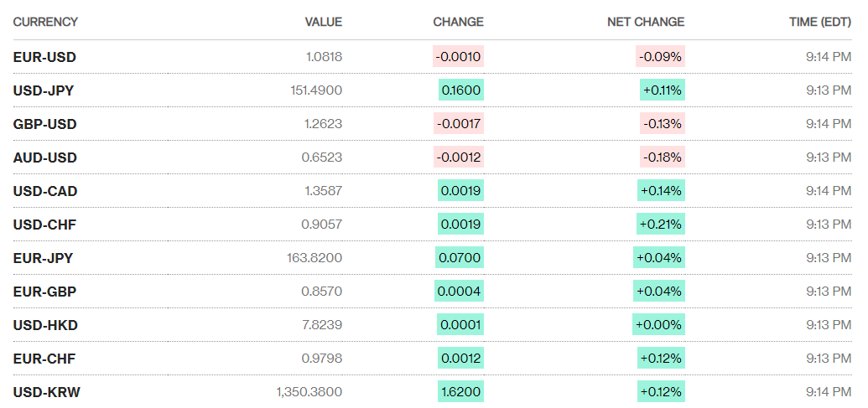Click the green +0.21% net change badge
Viewport: 868px width, 408px height.
661,225
